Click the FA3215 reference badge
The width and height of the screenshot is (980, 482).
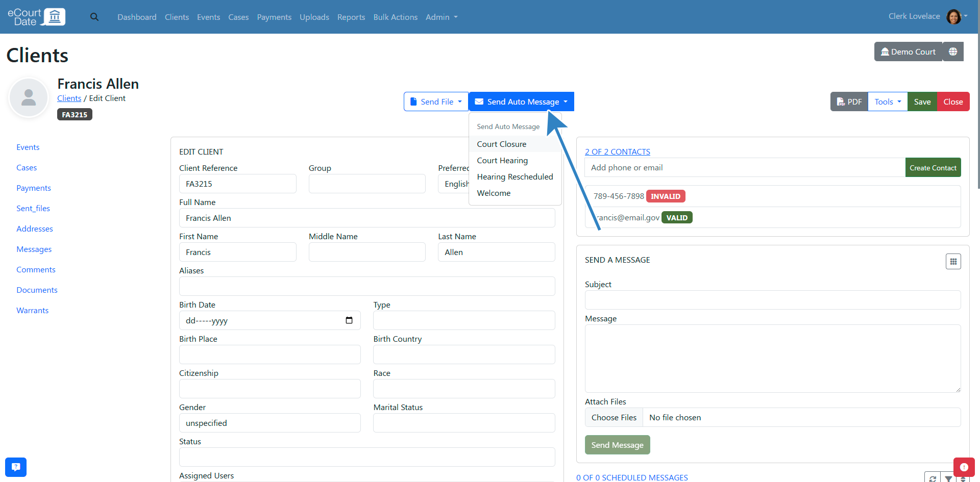[x=75, y=115]
